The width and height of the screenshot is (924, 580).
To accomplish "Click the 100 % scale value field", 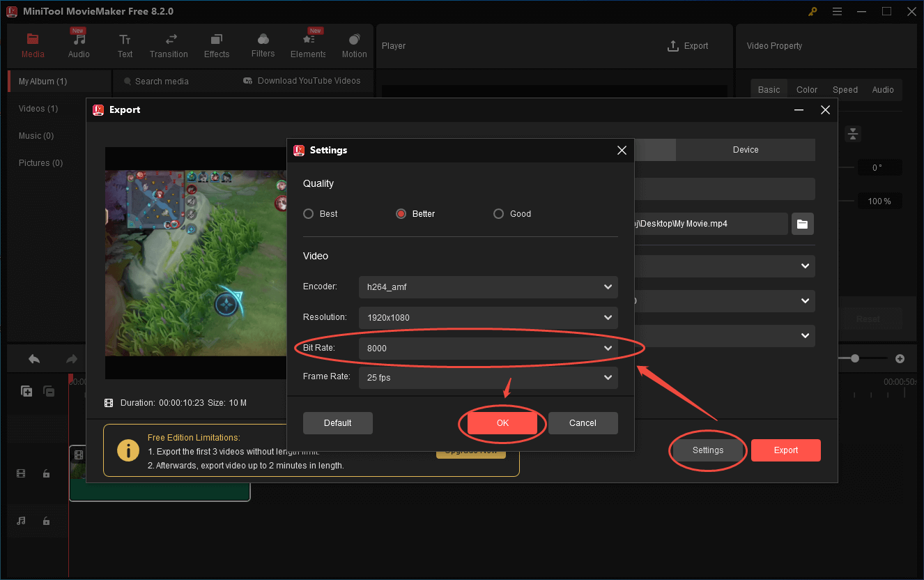I will 879,201.
